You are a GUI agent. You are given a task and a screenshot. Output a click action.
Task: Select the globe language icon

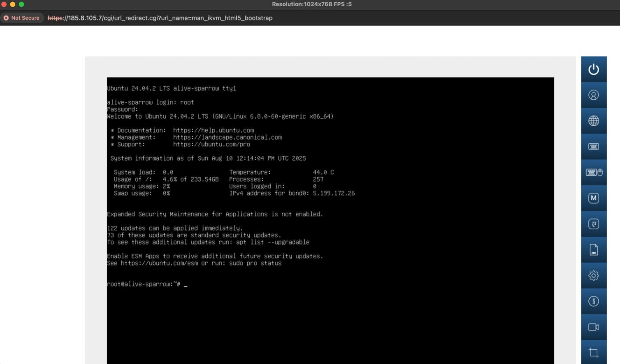pyautogui.click(x=594, y=121)
